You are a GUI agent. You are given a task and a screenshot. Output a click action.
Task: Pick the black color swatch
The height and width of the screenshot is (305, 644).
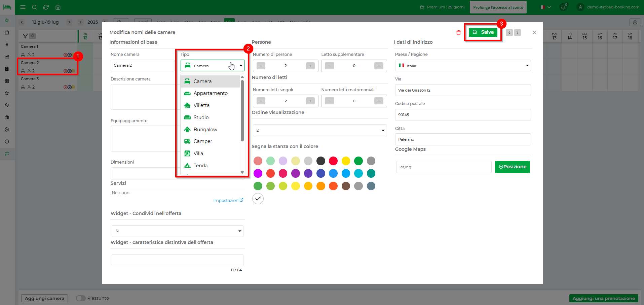(x=321, y=161)
